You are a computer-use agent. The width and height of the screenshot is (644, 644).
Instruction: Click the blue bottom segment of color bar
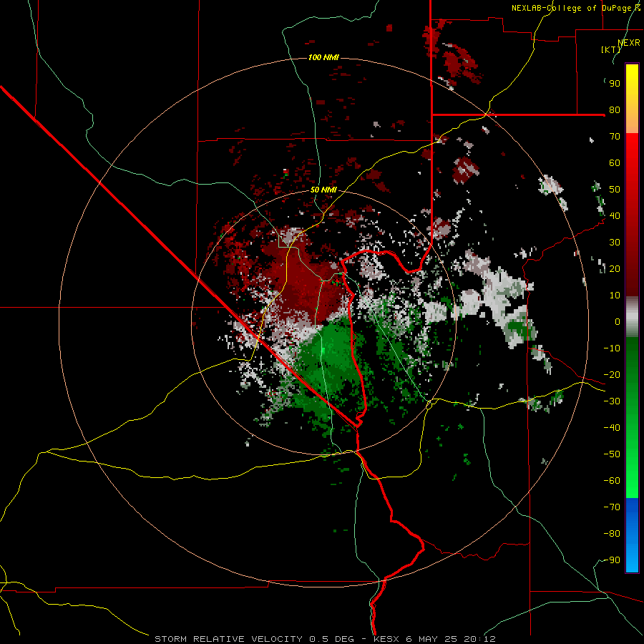point(632,535)
